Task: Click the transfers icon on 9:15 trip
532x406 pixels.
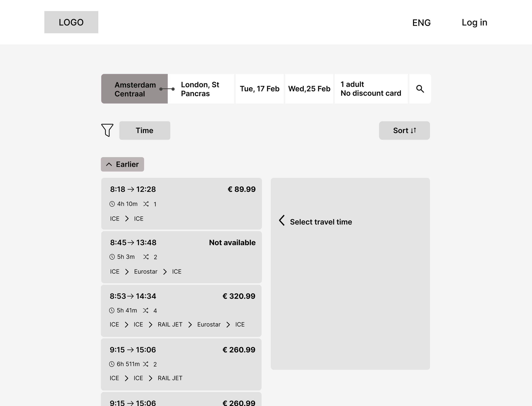Action: pyautogui.click(x=146, y=364)
